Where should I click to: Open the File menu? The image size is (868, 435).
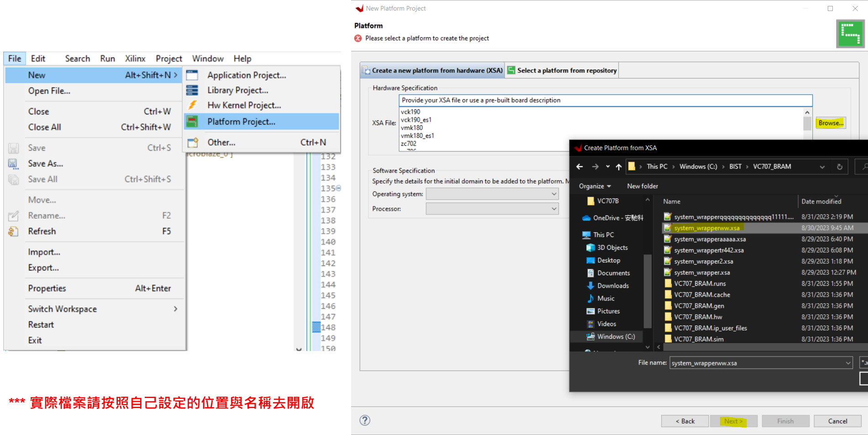click(15, 58)
